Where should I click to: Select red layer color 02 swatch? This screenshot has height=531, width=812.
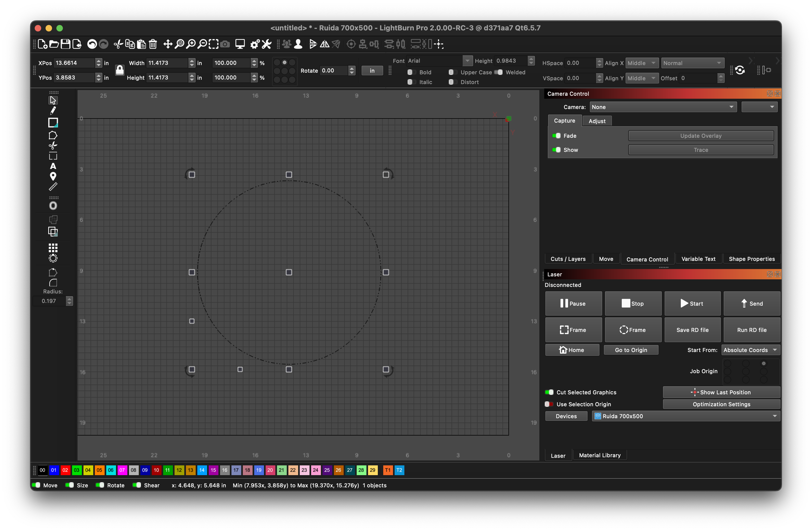65,470
